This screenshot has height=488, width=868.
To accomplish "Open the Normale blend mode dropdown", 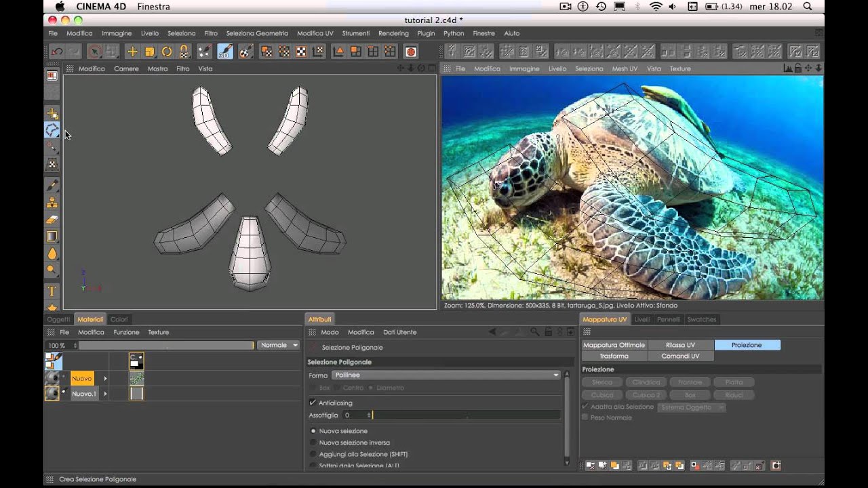I will [279, 345].
